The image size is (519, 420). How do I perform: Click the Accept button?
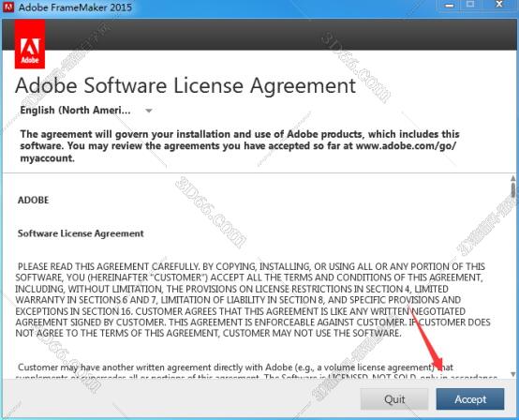pyautogui.click(x=470, y=398)
